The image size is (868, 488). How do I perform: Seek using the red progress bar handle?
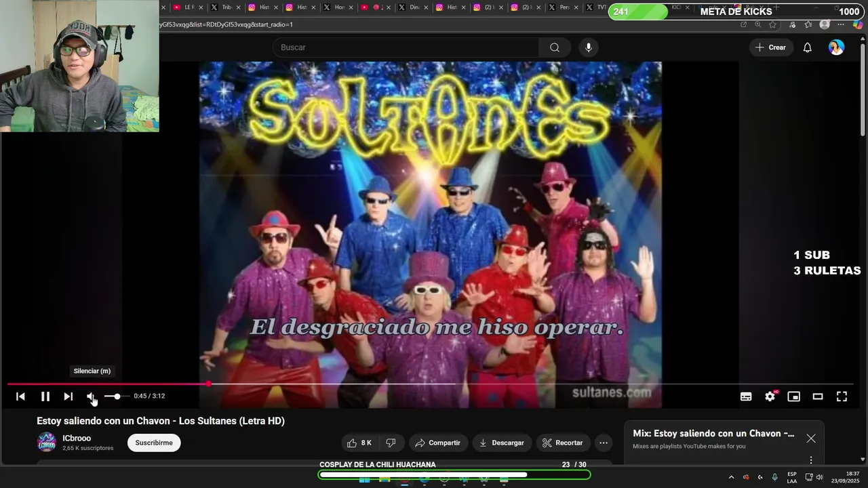tap(209, 384)
